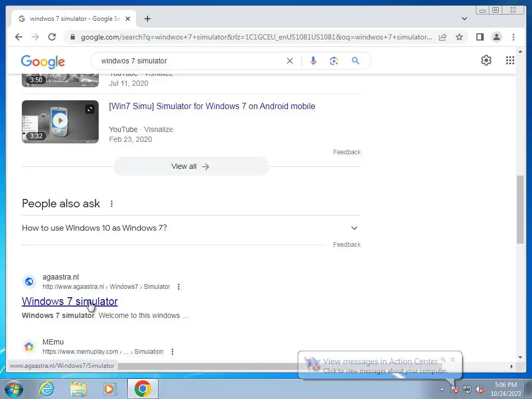Viewport: 532px width, 399px height.
Task: Open the Windows Start button
Action: [14, 389]
